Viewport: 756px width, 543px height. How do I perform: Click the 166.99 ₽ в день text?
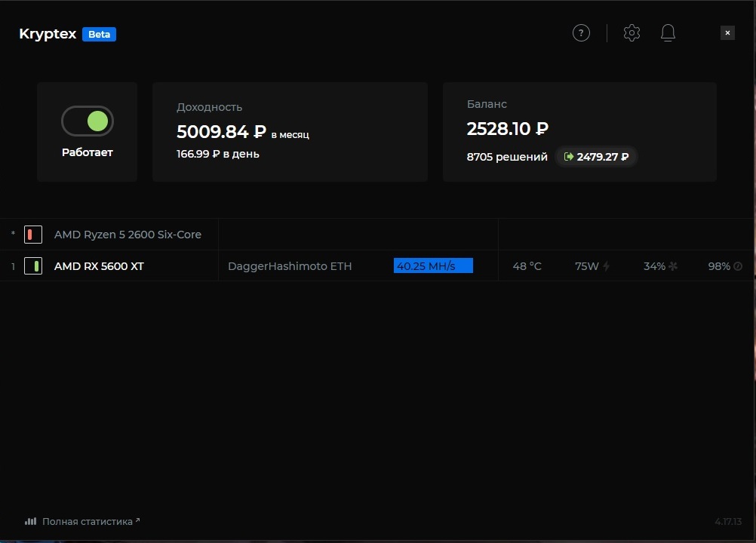point(218,154)
